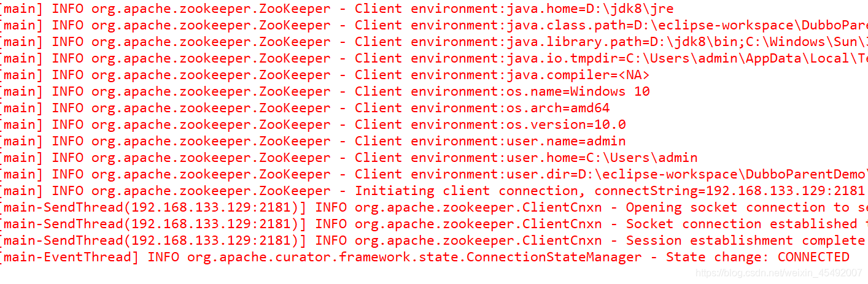Click the os.arch=amd64 log line
The height and width of the screenshot is (284, 868).
pyautogui.click(x=306, y=108)
